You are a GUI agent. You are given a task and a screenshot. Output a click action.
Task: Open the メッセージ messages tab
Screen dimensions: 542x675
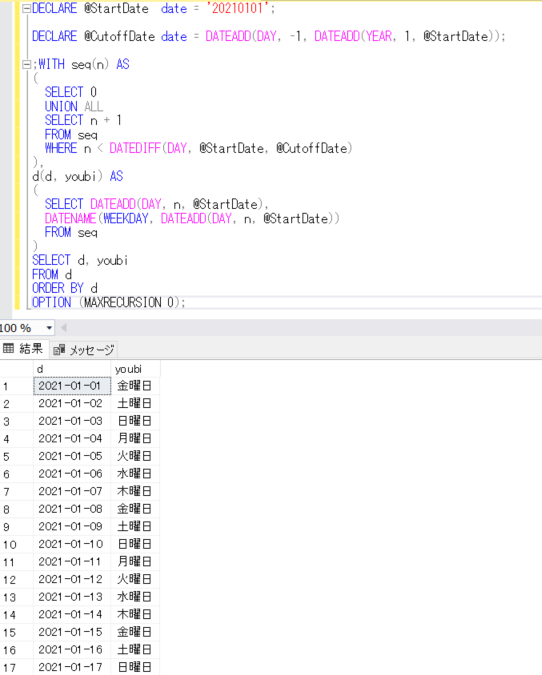point(84,350)
